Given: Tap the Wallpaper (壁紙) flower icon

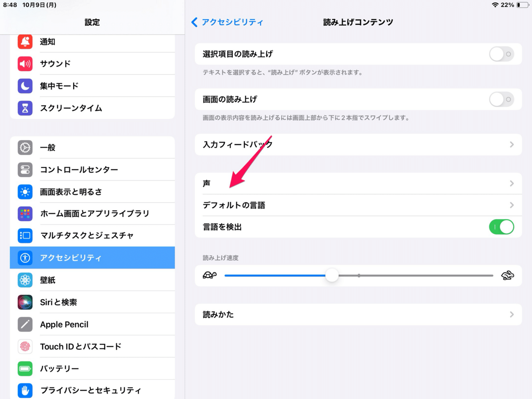Looking at the screenshot, I should 25,280.
